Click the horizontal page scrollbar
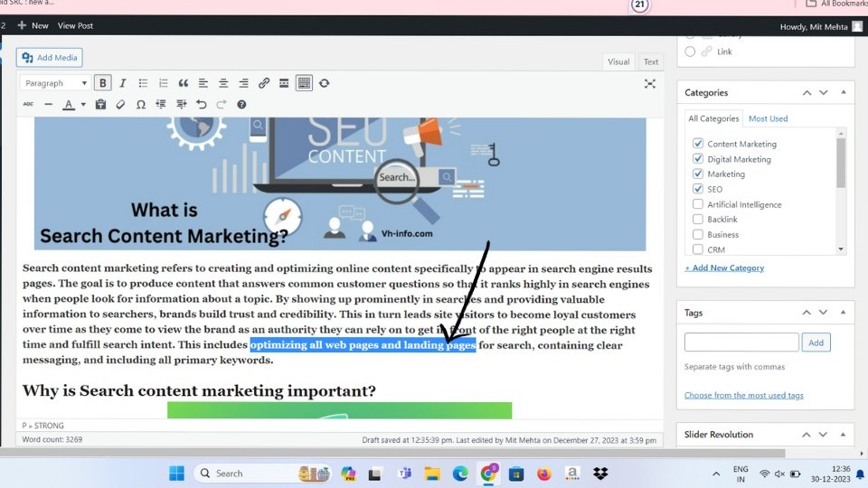This screenshot has width=868, height=488. 392,453
